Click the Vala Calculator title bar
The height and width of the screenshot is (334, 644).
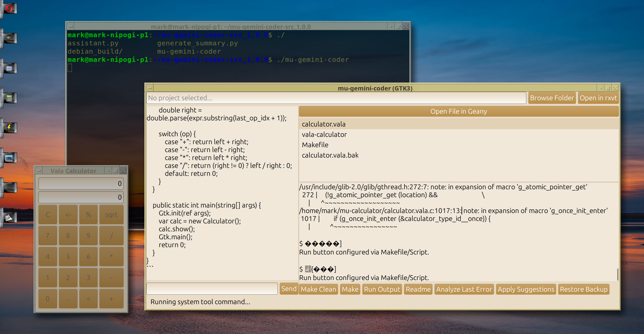tap(73, 171)
